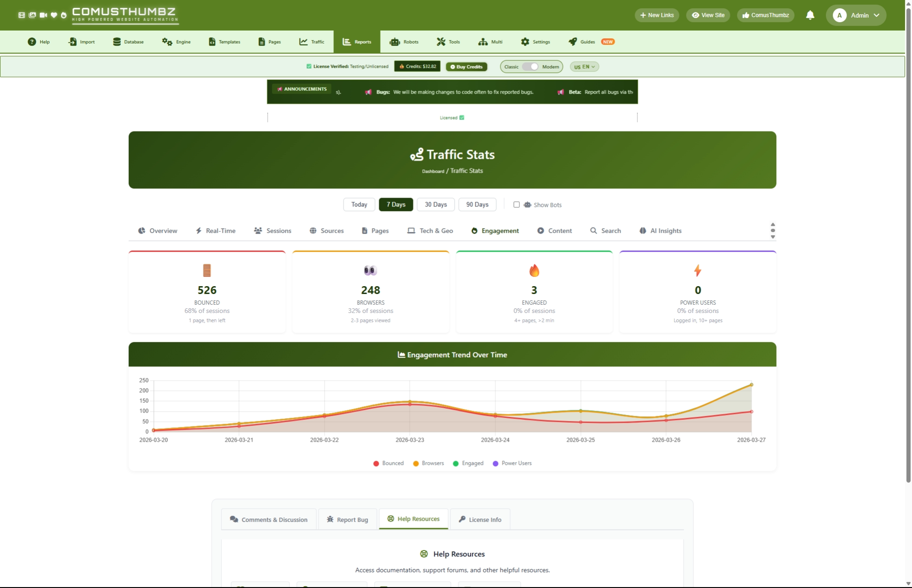
Task: Click the video camera icon in the header
Action: point(43,15)
